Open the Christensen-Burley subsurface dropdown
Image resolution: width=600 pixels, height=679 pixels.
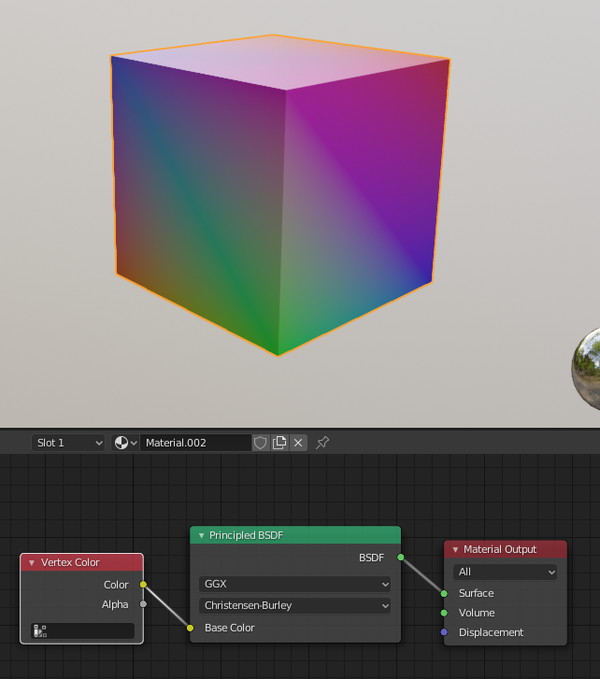295,605
